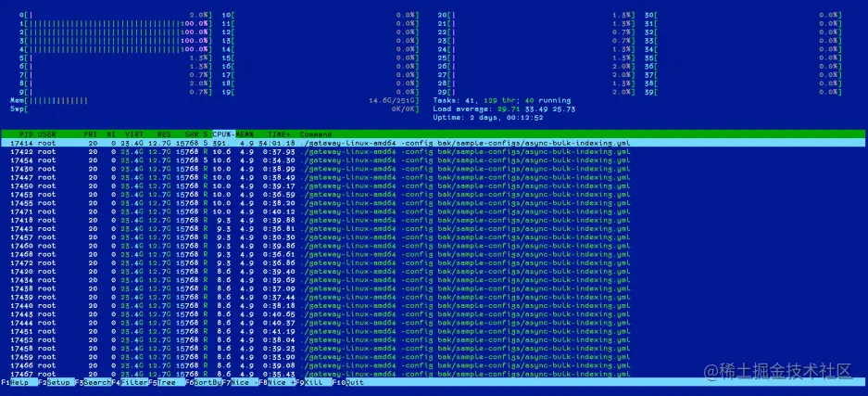The image size is (868, 396).
Task: Click the CPU% value 391. in top row
Action: (x=222, y=143)
